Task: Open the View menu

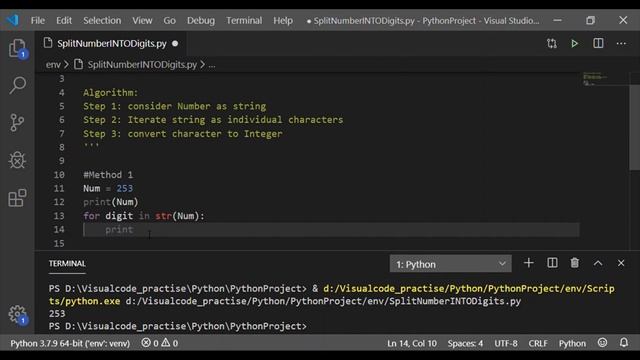Action: click(x=142, y=20)
